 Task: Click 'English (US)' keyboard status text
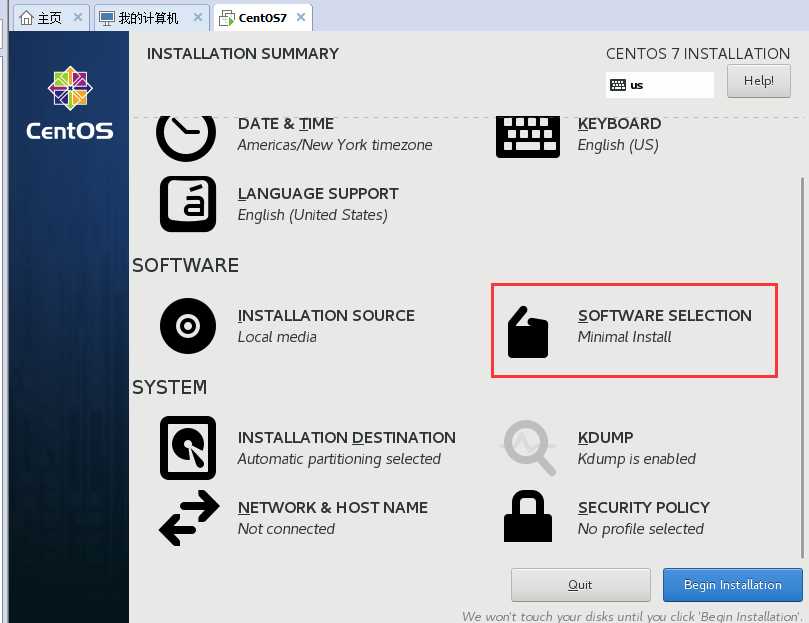(618, 145)
